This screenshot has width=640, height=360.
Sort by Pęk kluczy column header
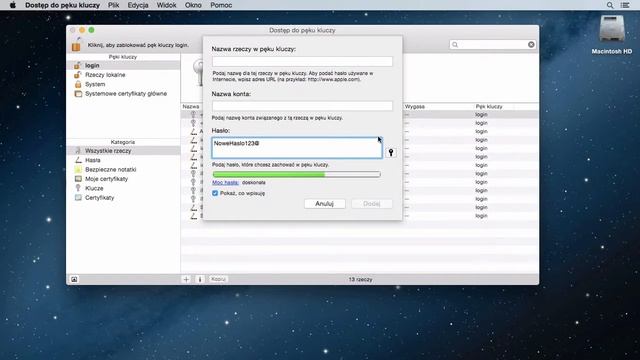click(x=489, y=107)
